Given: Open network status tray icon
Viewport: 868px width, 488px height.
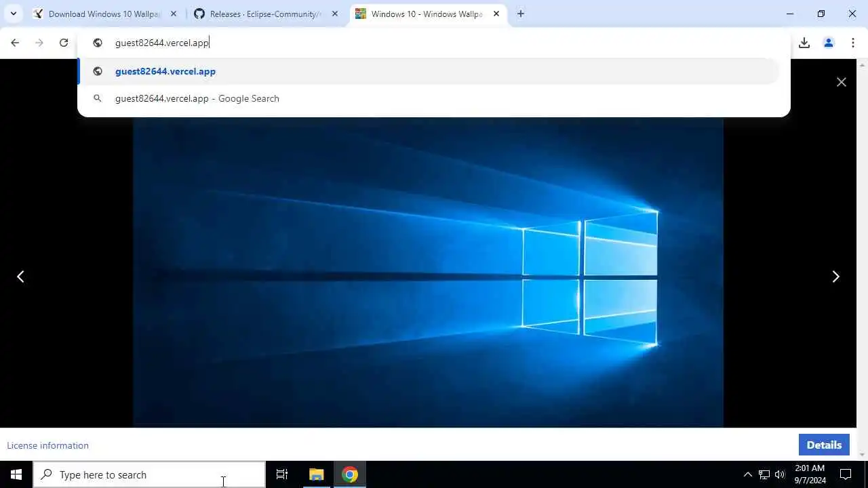Looking at the screenshot, I should (764, 474).
